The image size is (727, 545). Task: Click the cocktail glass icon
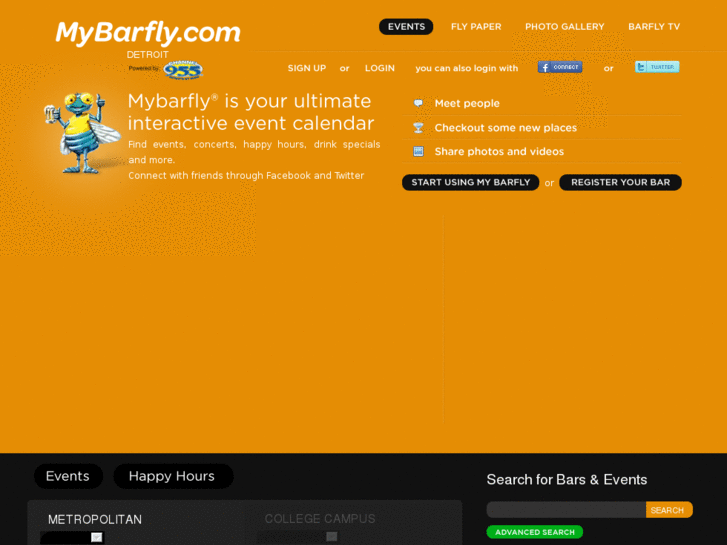coord(418,128)
